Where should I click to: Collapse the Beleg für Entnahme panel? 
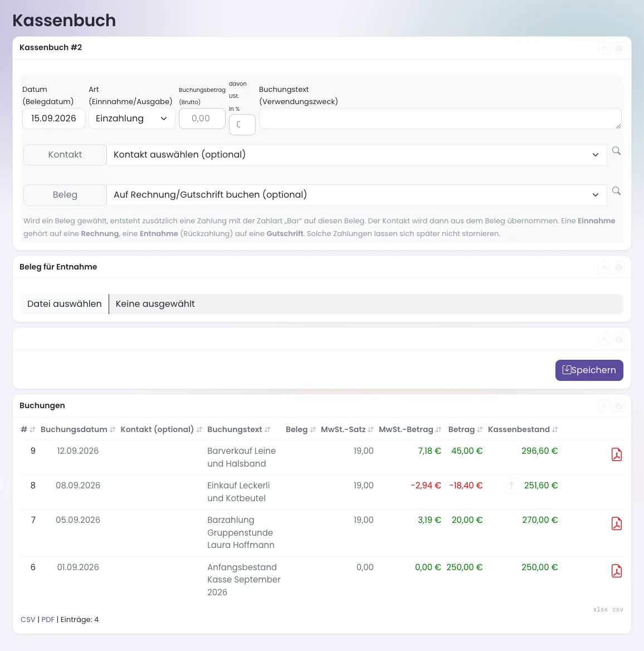[604, 267]
